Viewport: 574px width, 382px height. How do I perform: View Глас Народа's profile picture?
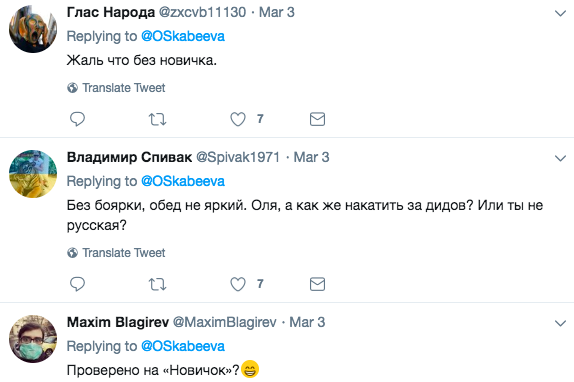(33, 29)
